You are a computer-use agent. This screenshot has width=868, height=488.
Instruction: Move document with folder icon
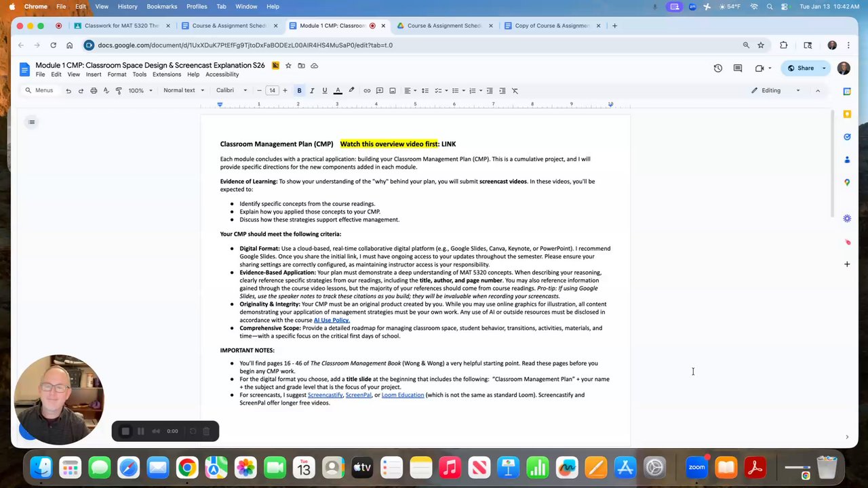coord(301,66)
